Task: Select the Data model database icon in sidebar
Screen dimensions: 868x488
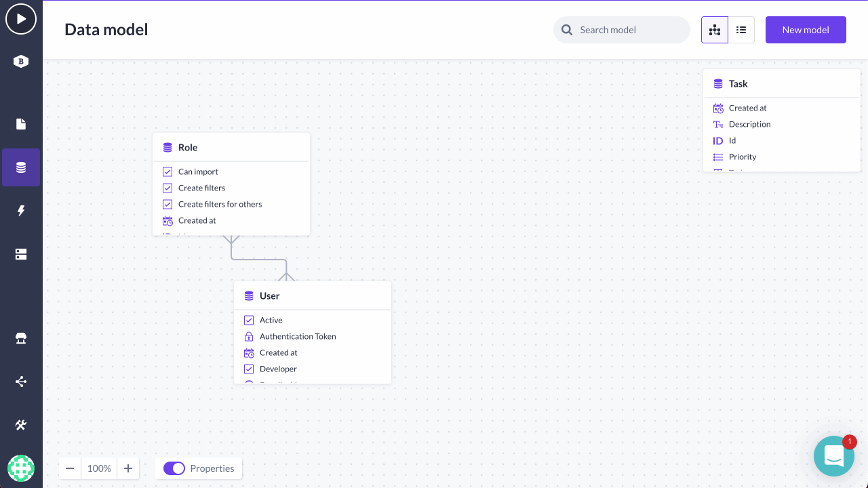Action: tap(20, 167)
